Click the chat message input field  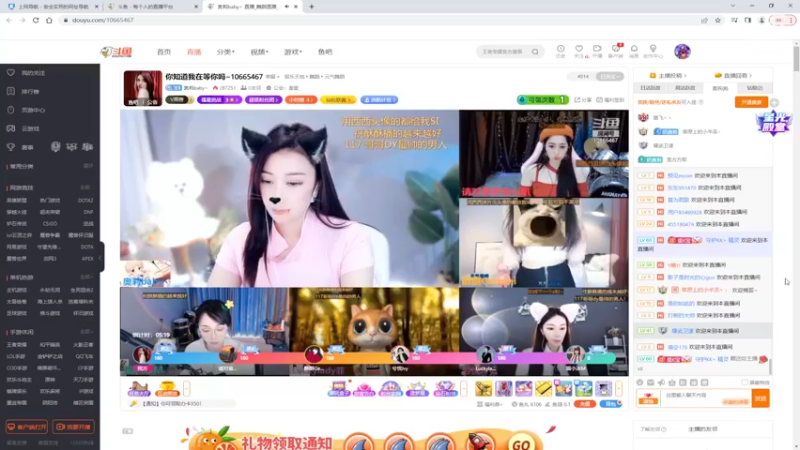[706, 397]
